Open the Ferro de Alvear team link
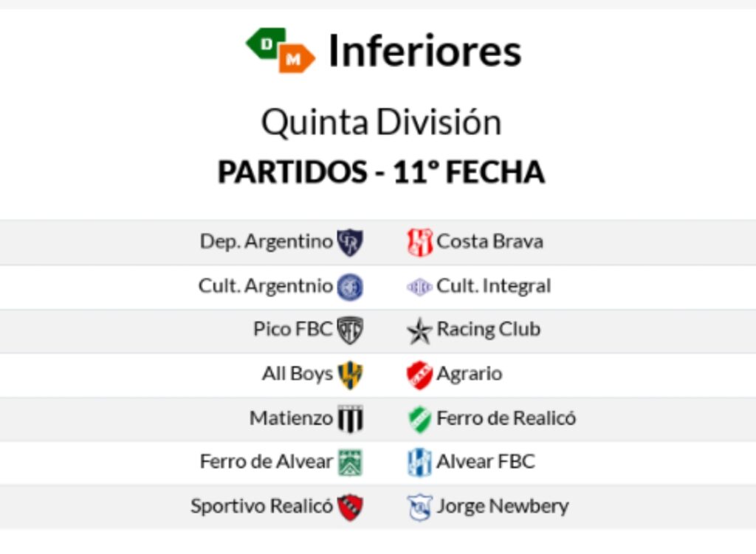The image size is (756, 554). coord(266,462)
